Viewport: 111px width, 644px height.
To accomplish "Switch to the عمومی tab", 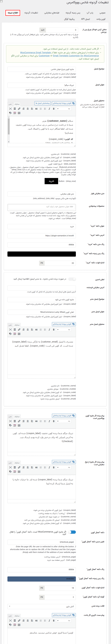I will coord(102,13).
